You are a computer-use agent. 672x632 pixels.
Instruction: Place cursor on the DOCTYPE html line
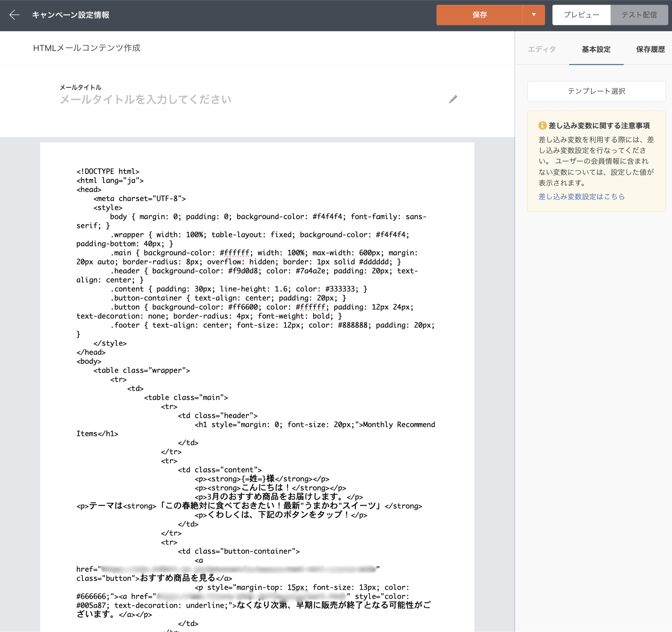(108, 171)
